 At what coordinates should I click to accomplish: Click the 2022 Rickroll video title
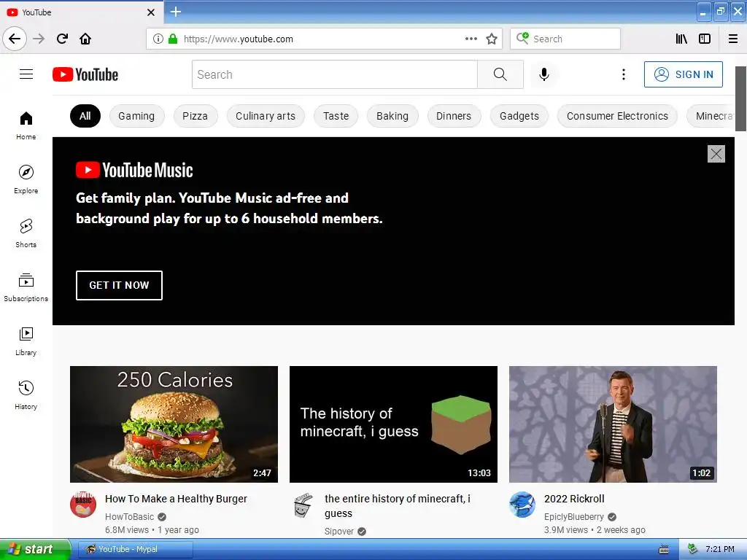[574, 499]
